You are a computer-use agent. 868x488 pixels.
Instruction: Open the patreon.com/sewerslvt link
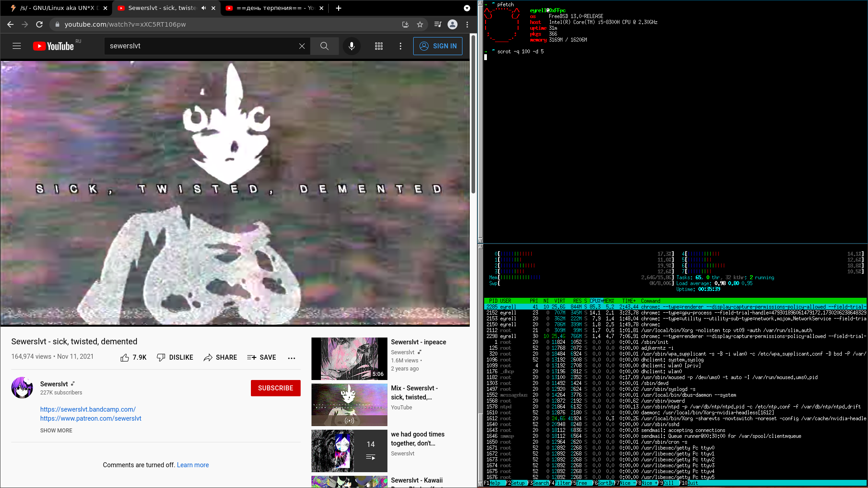point(91,418)
